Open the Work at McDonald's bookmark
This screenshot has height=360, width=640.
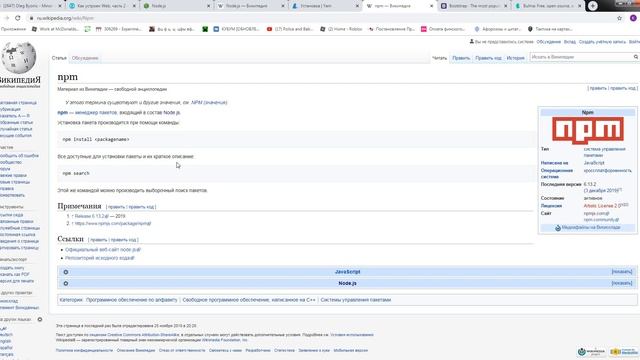click(55, 29)
